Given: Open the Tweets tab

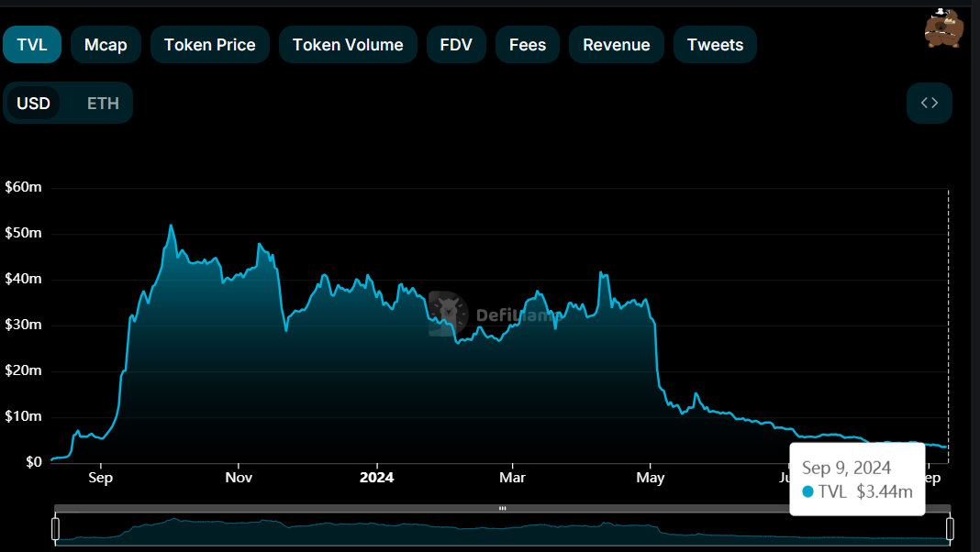Looking at the screenshot, I should (715, 44).
